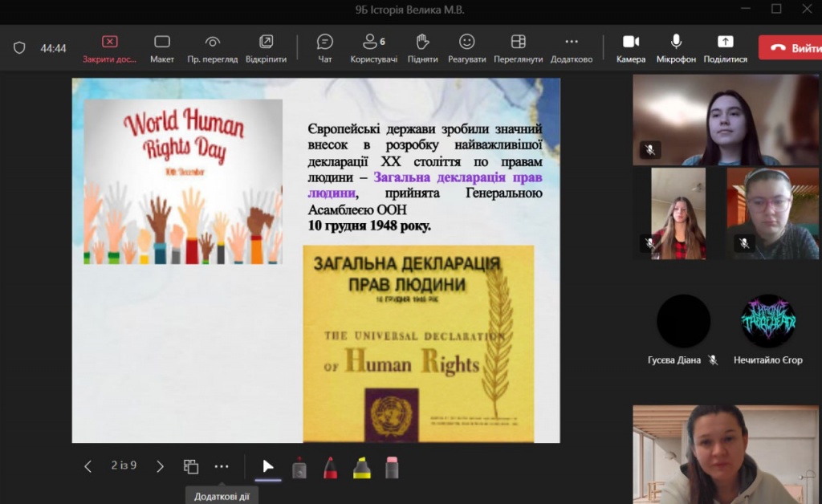Open the Макет layout menu

pos(162,47)
